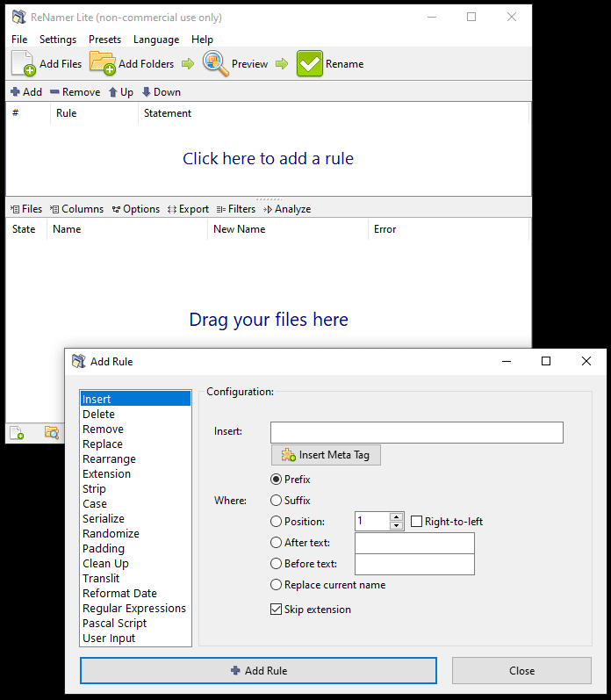
Task: Click the green Rename checkmark button
Action: click(x=330, y=64)
